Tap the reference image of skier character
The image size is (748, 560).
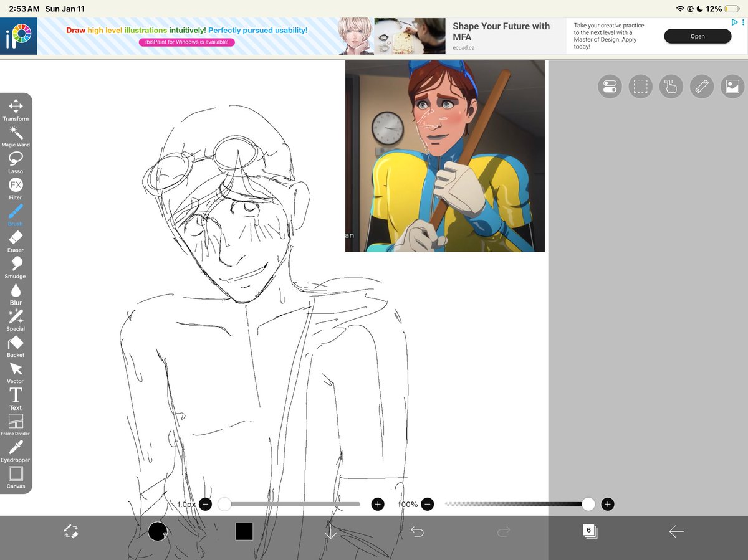(x=445, y=156)
